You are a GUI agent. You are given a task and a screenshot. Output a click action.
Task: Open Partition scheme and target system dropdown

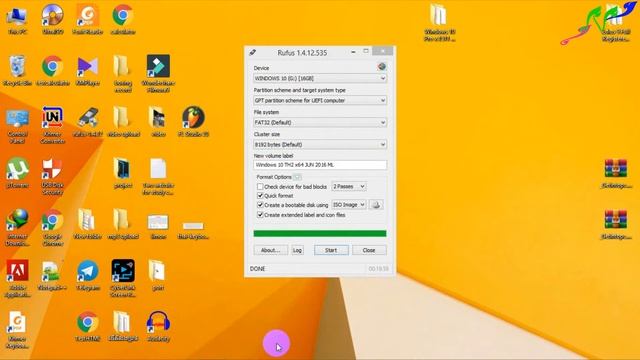tap(320, 100)
